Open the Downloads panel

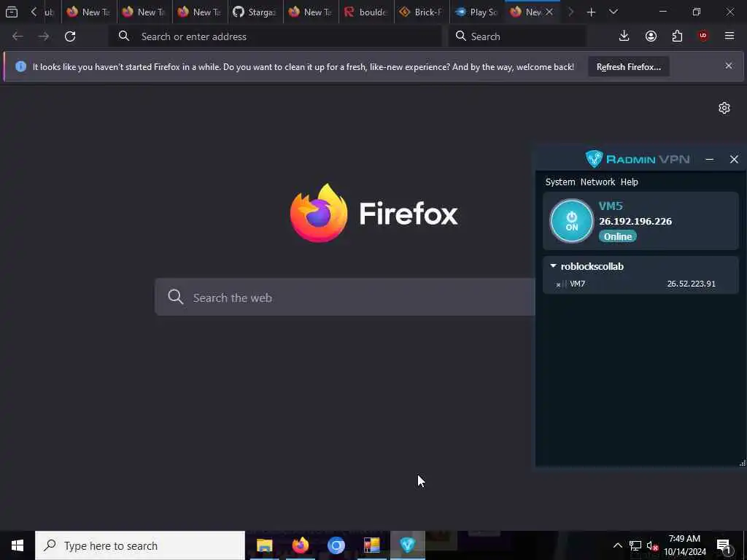(x=624, y=36)
